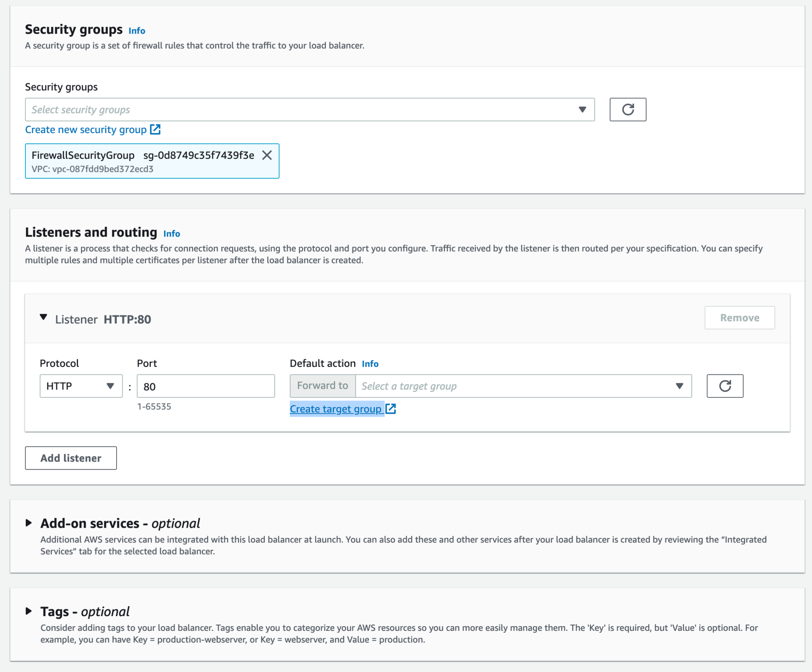Click the Add listener button
Image resolution: width=812 pixels, height=672 pixels.
tap(71, 458)
